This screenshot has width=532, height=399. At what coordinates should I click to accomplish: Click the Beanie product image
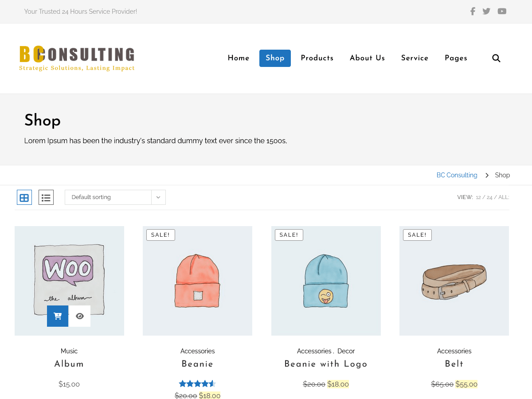197,280
